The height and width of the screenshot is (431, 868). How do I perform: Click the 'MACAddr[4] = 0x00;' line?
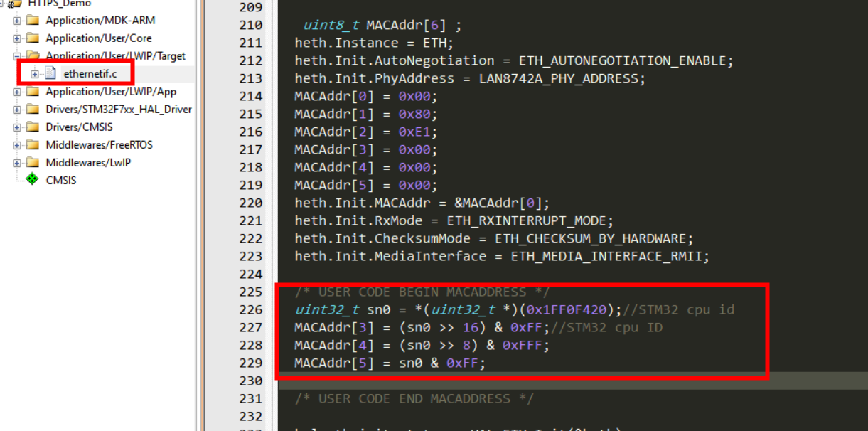pyautogui.click(x=366, y=167)
